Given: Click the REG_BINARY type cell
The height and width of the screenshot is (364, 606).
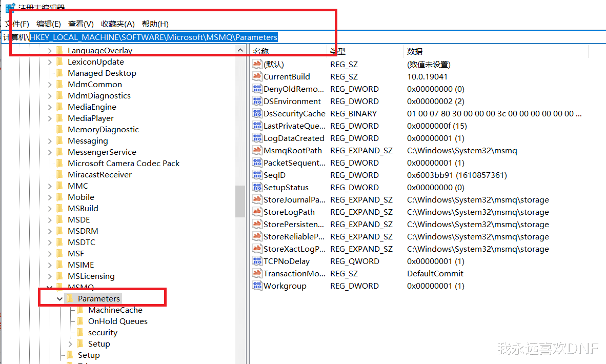Looking at the screenshot, I should click(354, 114).
